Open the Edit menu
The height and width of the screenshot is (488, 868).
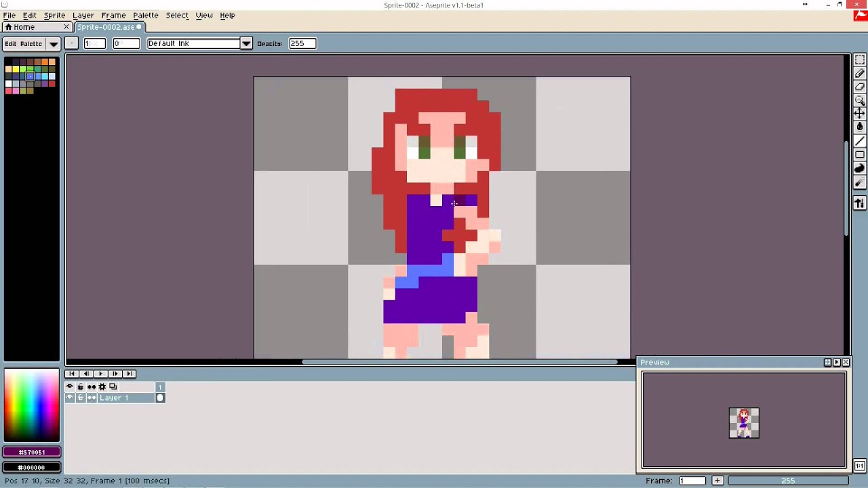(x=30, y=15)
